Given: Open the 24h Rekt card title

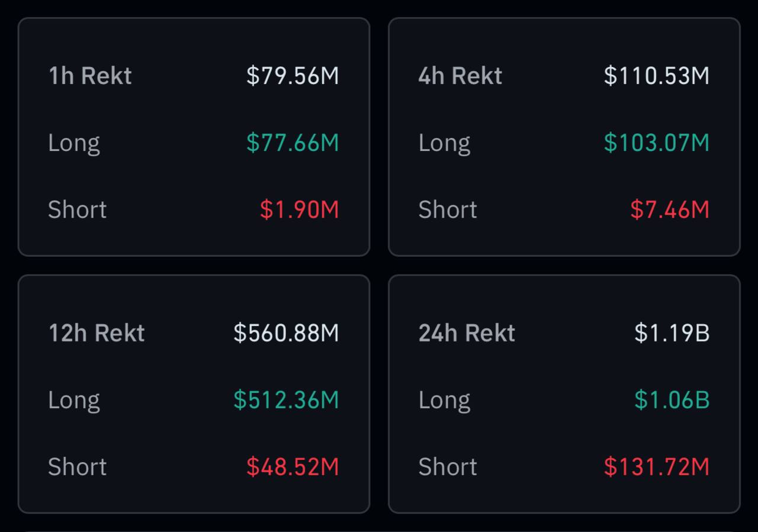Looking at the screenshot, I should tap(467, 333).
